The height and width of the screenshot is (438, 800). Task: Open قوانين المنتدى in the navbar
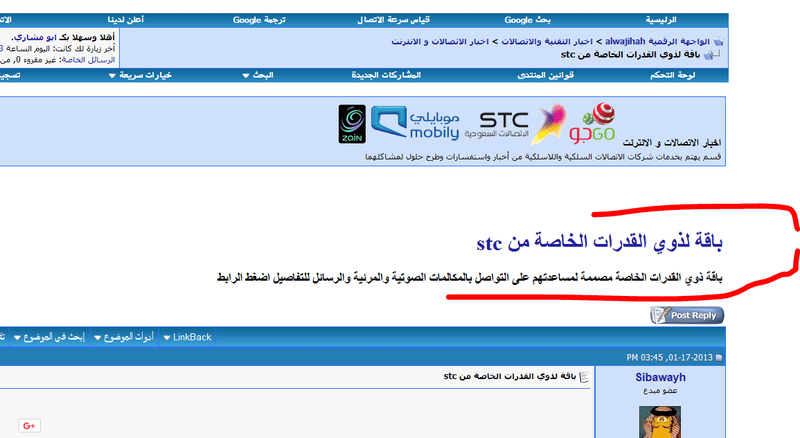click(x=545, y=75)
